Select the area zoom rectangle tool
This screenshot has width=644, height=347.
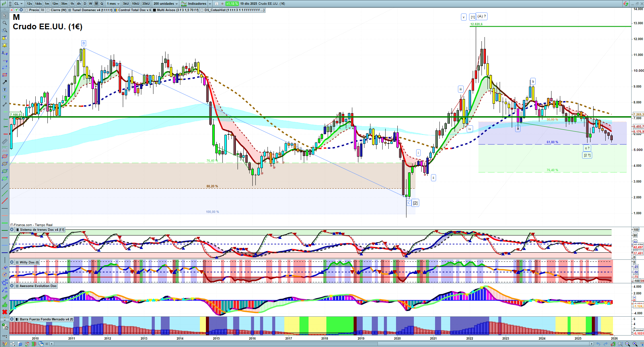(x=5, y=30)
